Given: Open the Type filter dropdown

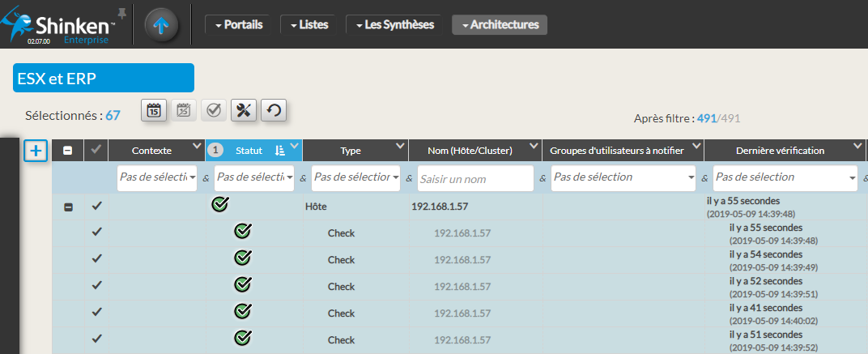Looking at the screenshot, I should click(x=355, y=177).
